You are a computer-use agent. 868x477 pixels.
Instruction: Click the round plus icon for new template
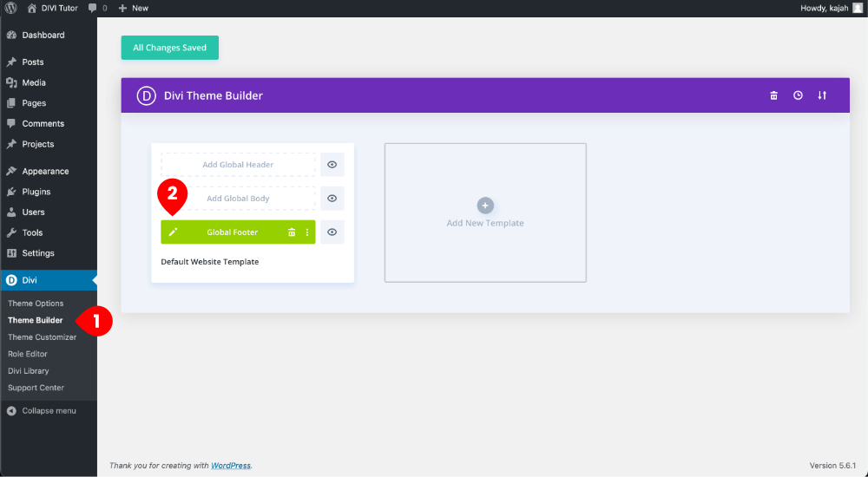click(x=485, y=206)
